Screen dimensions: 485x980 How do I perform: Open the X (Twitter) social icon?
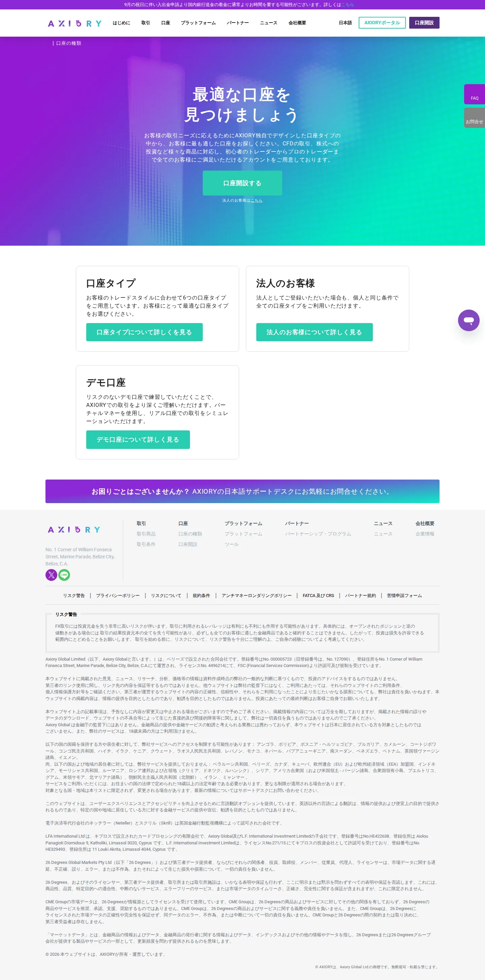click(52, 574)
